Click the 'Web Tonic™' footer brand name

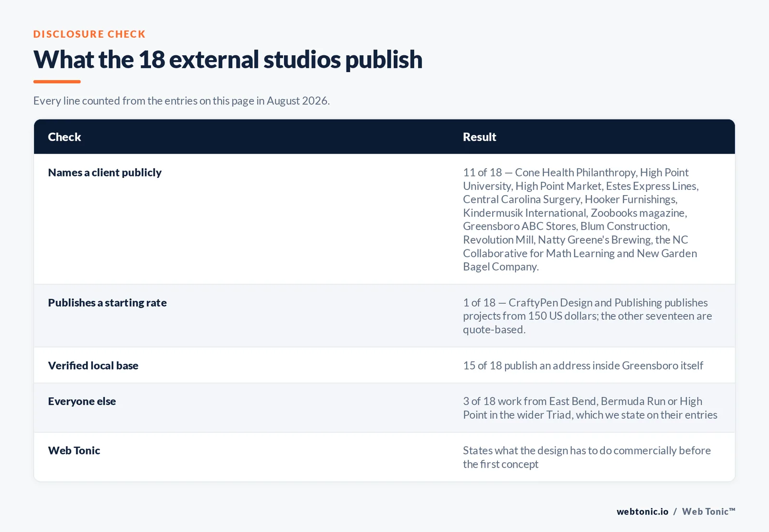tap(709, 512)
